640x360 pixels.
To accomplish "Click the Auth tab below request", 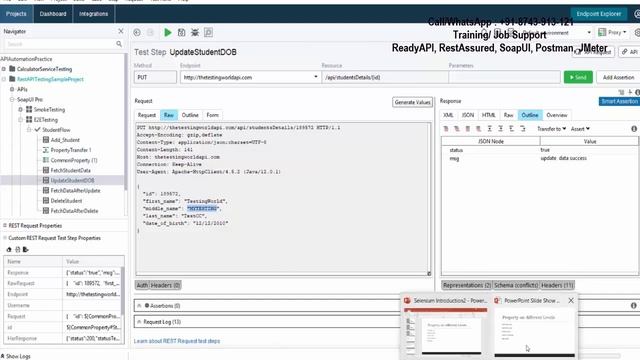I will [x=142, y=285].
